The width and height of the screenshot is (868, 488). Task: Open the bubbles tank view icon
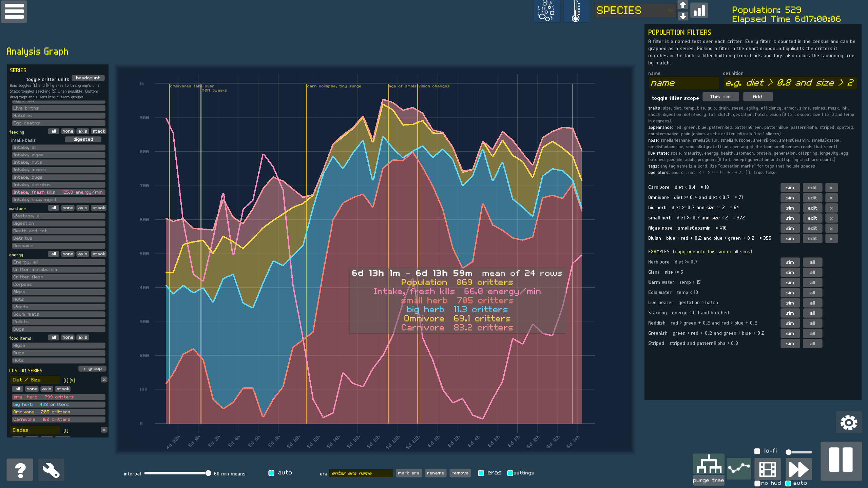[547, 11]
